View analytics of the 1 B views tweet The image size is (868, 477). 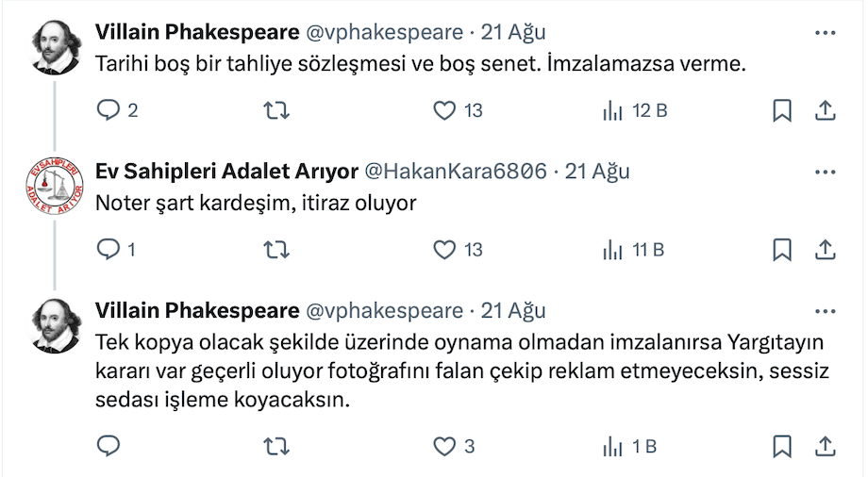[x=613, y=446]
